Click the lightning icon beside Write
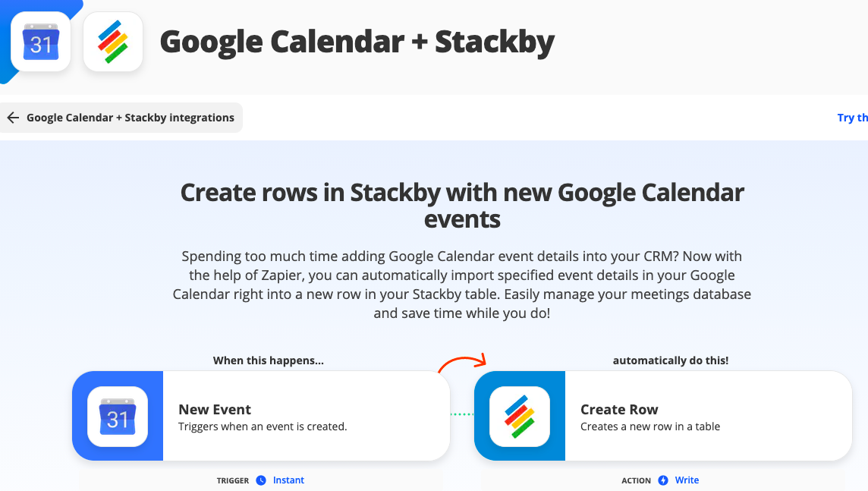This screenshot has width=868, height=491. pyautogui.click(x=663, y=480)
